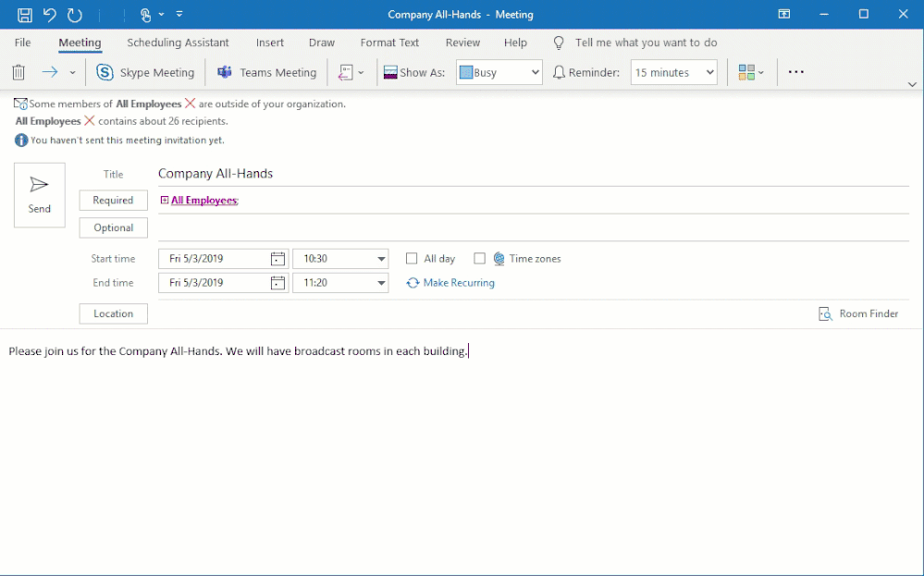Save the meeting using the floppy disk icon

pos(25,15)
